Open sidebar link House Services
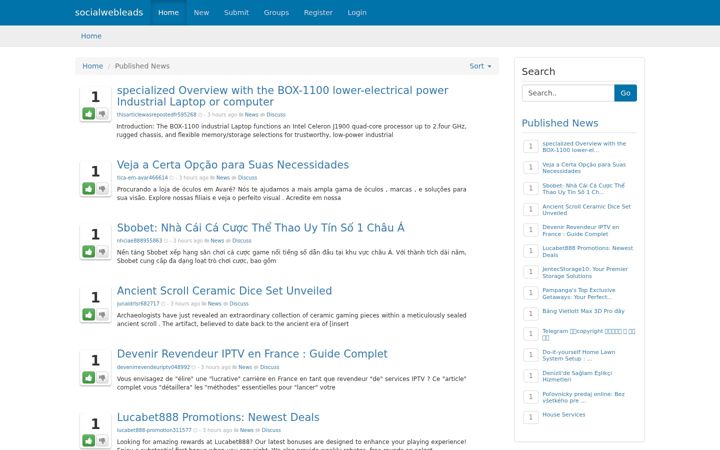The width and height of the screenshot is (720, 450). tap(563, 415)
